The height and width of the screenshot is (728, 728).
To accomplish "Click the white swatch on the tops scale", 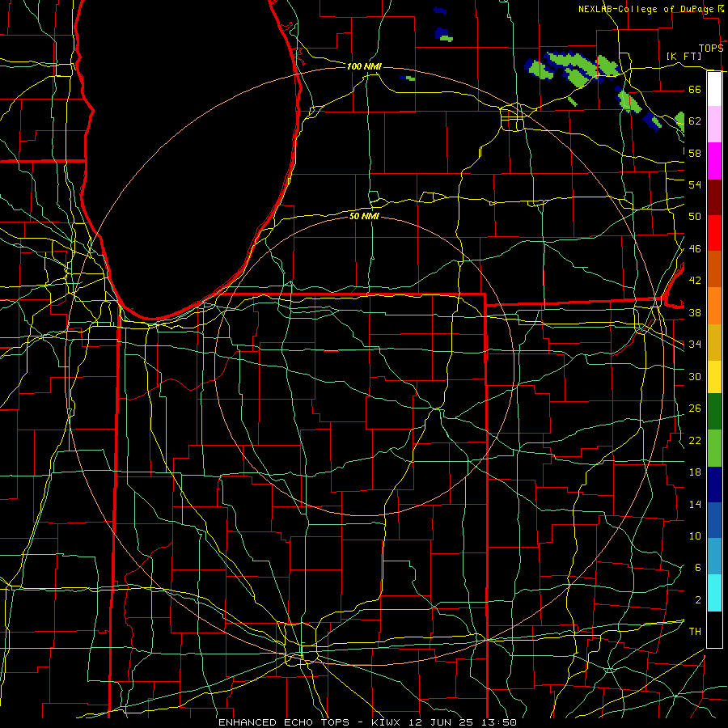I will point(714,89).
